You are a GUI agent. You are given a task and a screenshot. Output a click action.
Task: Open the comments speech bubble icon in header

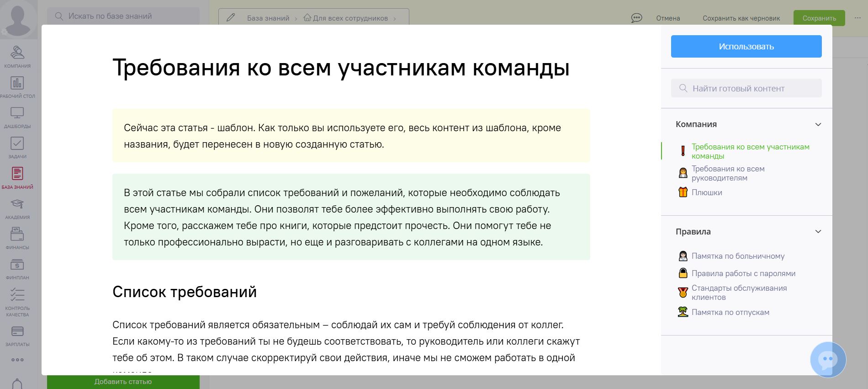pos(636,18)
